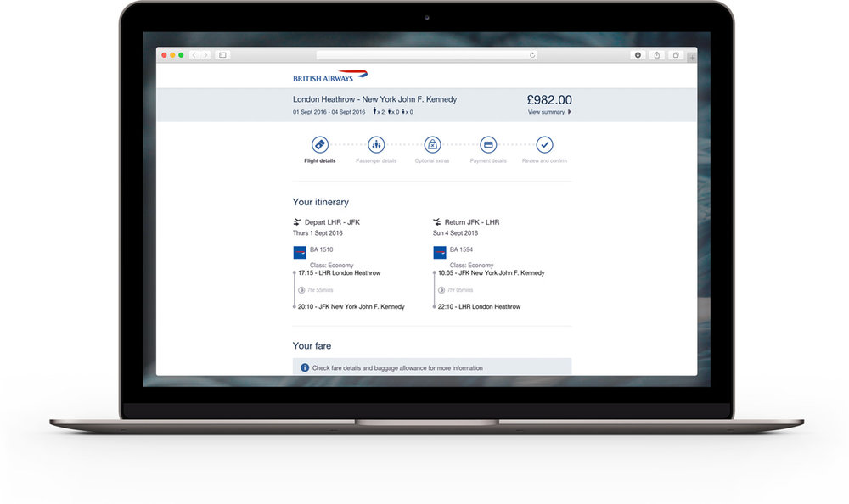849x504 pixels.
Task: Click the £982.00 total price
Action: click(549, 100)
